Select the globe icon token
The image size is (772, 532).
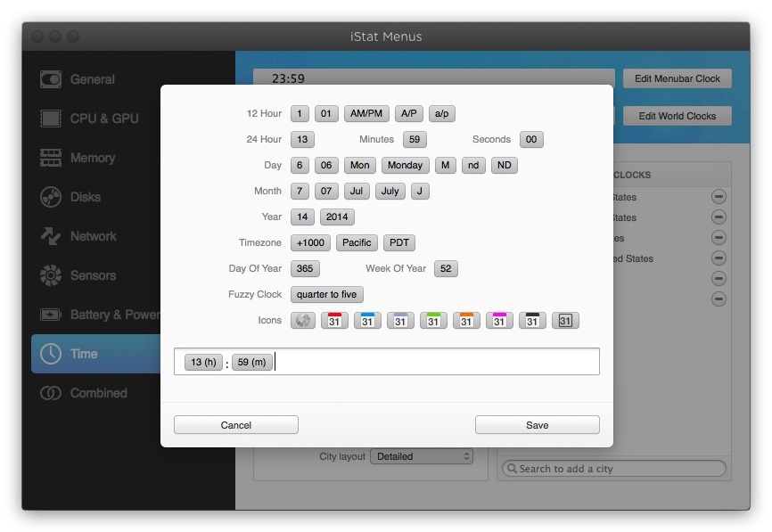click(303, 321)
